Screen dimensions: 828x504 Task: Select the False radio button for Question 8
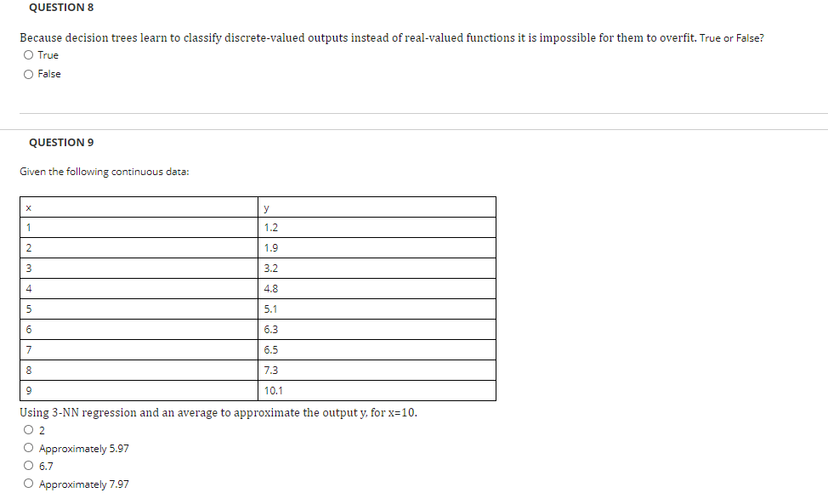28,74
